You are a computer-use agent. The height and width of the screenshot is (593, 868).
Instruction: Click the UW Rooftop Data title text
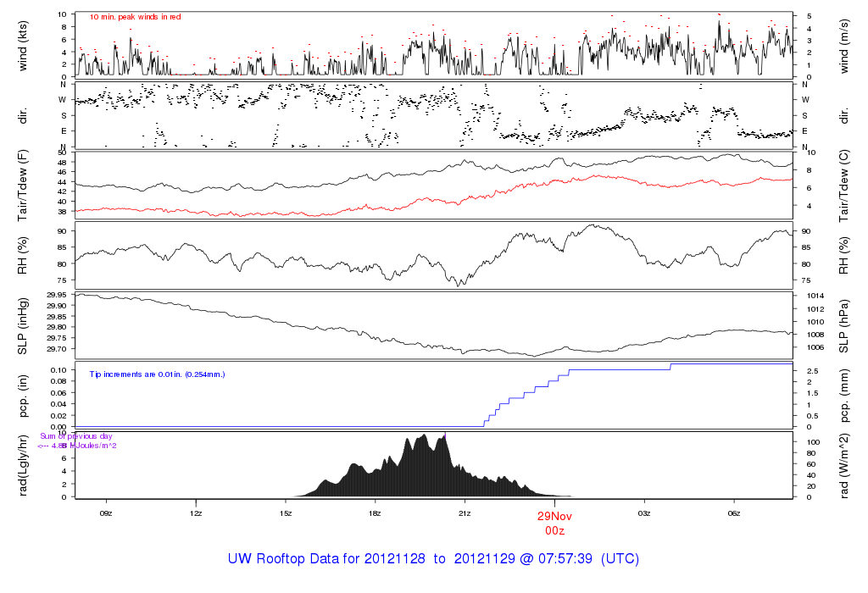(x=433, y=559)
